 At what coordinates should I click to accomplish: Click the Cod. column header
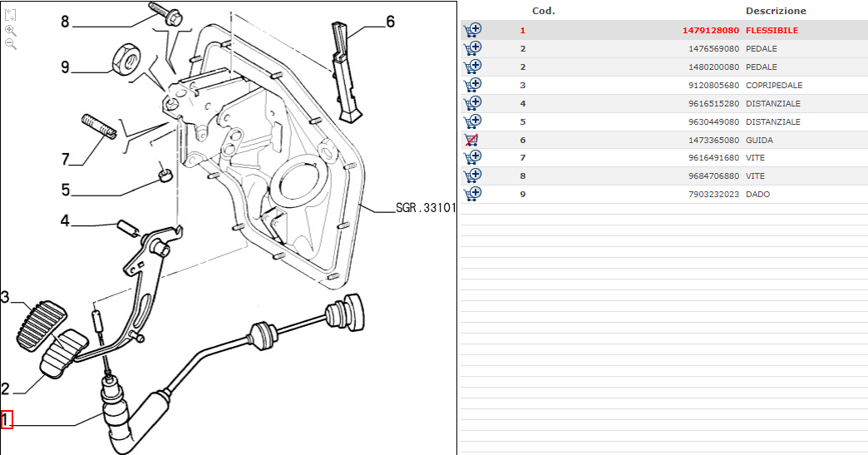[x=543, y=11]
